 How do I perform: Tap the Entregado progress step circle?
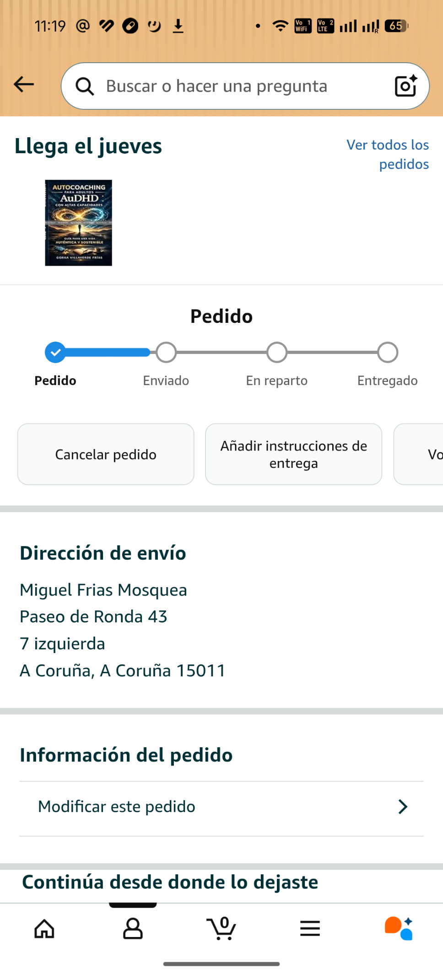pos(388,353)
